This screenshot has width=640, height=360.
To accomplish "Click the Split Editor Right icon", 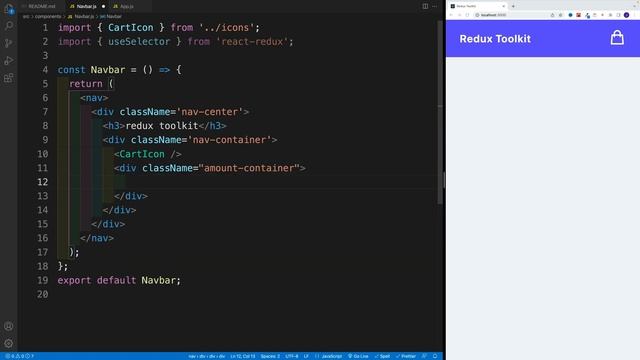I will pyautogui.click(x=425, y=6).
